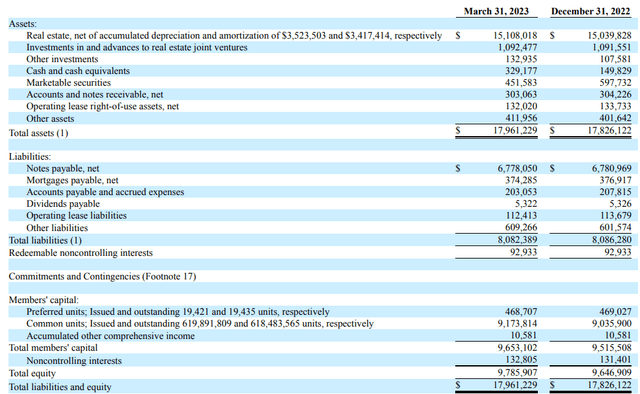Select joint ventures value 1,092,477
Viewport: 640px width, 394px height.
(518, 47)
